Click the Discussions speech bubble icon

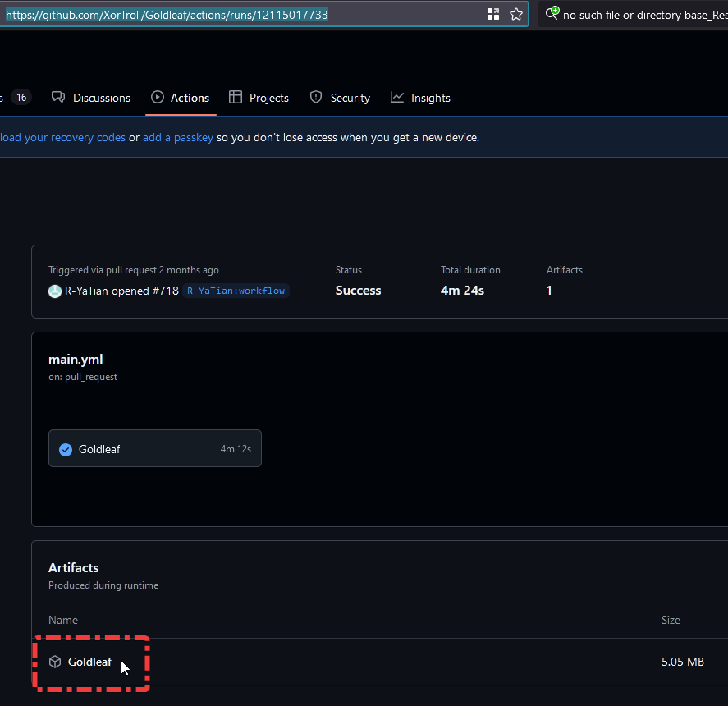[58, 97]
